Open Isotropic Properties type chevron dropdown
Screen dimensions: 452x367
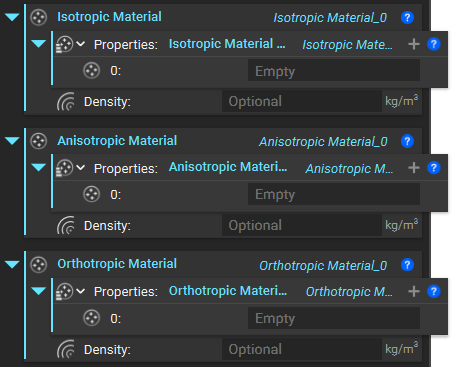click(x=81, y=44)
